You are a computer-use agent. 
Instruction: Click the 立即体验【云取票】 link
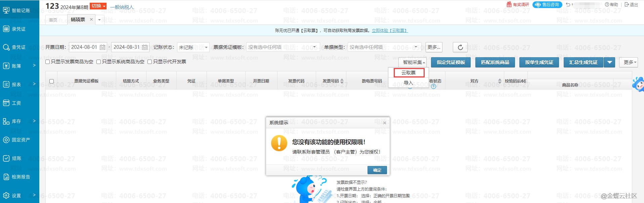[x=390, y=31]
